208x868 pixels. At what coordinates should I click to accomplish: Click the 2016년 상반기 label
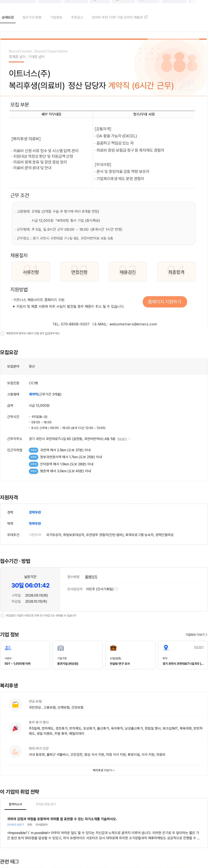coord(16,825)
